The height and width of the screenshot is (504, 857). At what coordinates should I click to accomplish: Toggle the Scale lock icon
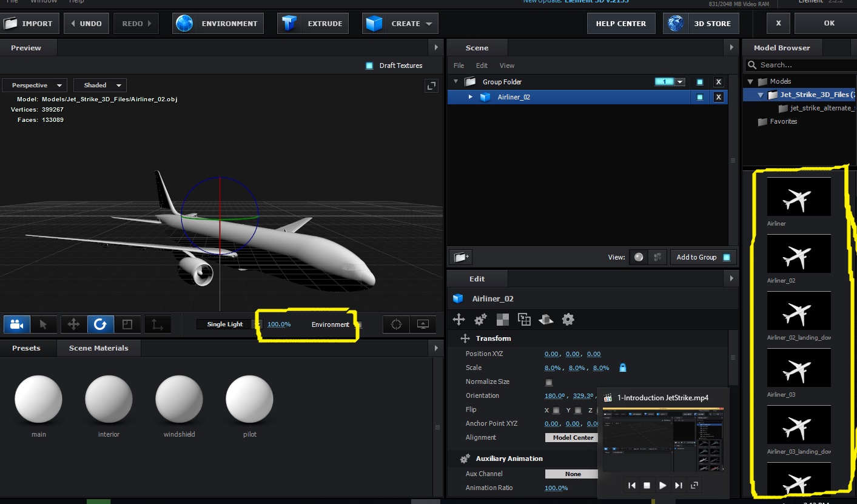(622, 368)
